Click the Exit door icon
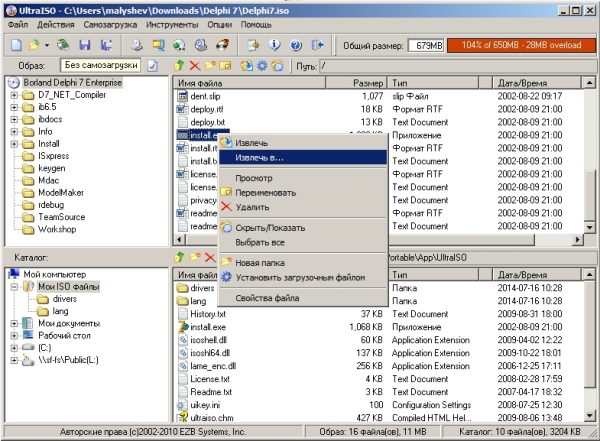Viewport: 600px width, 441px height. click(x=318, y=45)
